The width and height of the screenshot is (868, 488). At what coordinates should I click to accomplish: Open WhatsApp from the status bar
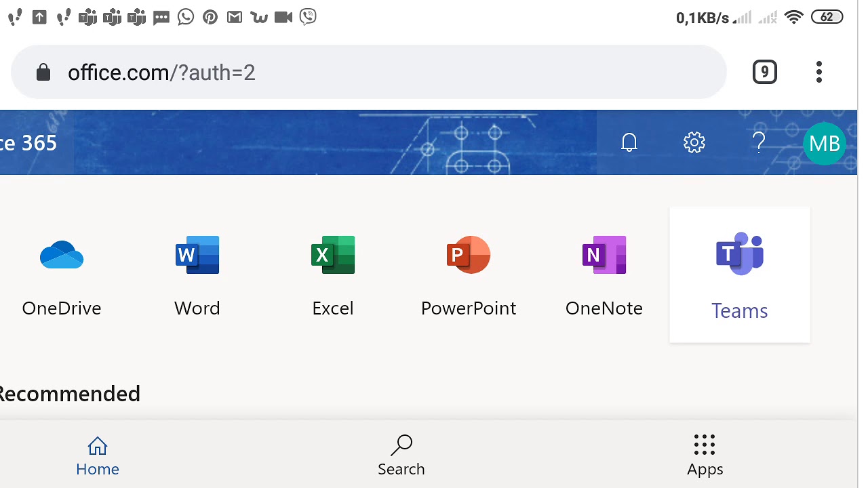tap(185, 17)
